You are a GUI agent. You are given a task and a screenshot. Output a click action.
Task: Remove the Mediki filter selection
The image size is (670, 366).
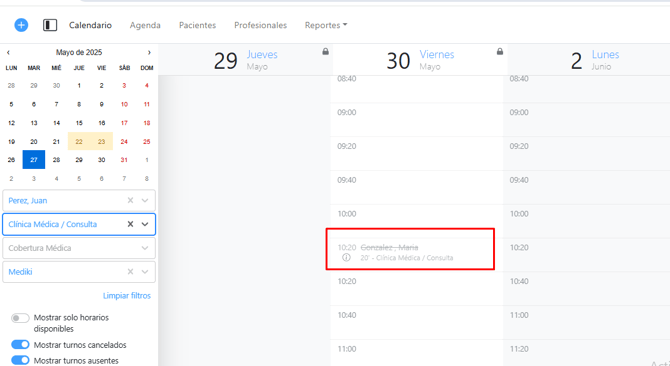(x=130, y=272)
